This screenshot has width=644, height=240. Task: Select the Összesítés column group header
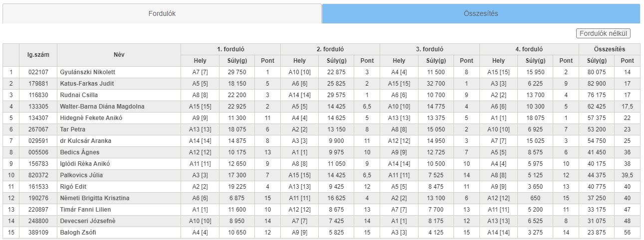610,49
